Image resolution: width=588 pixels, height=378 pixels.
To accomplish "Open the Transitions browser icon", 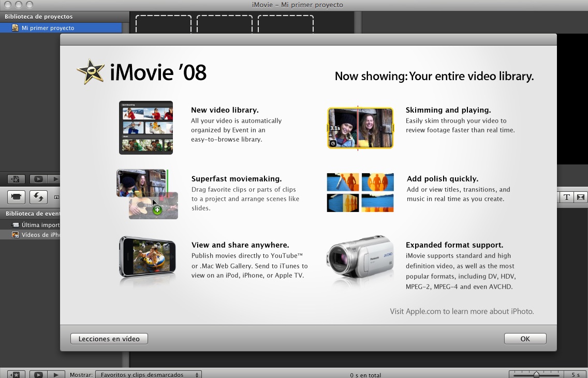I will (x=581, y=197).
